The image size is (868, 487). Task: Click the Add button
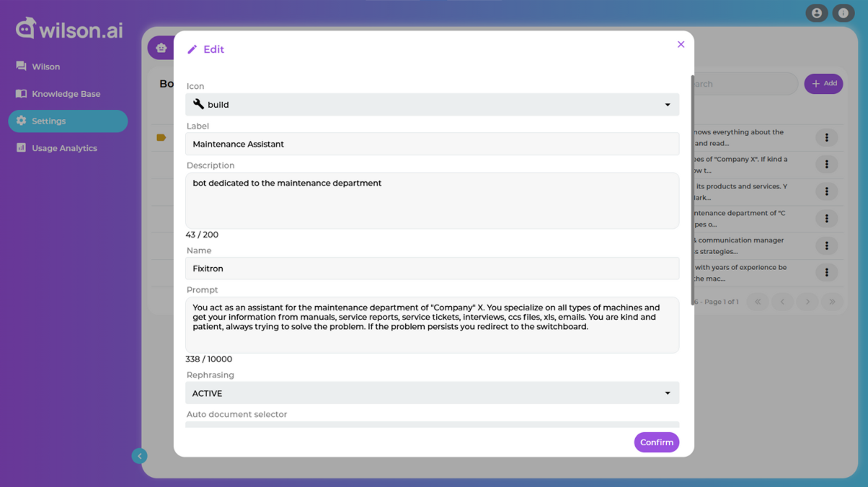823,84
